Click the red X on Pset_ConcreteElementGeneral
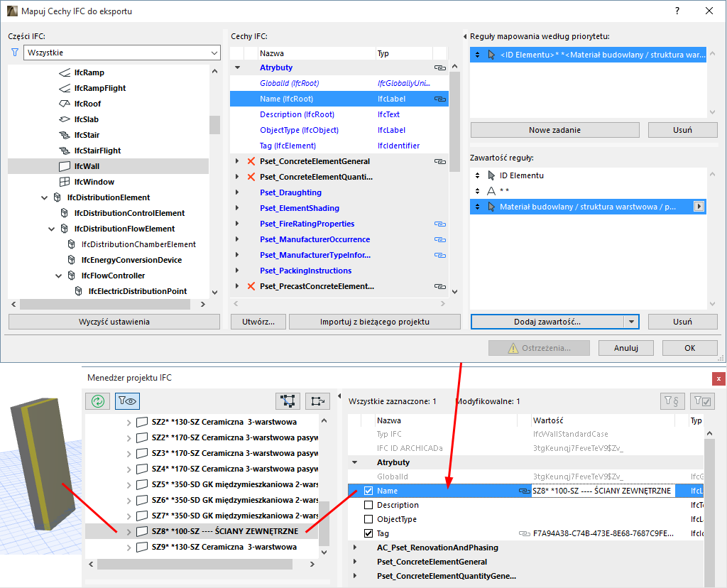This screenshot has height=588, width=727. pyautogui.click(x=251, y=161)
